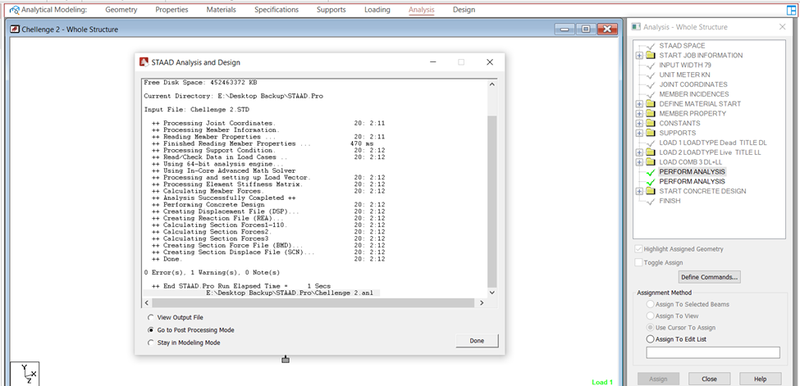The height and width of the screenshot is (386, 800).
Task: Click the green checkmark beside highlighted PERFORM ANALYSIS
Action: click(650, 172)
